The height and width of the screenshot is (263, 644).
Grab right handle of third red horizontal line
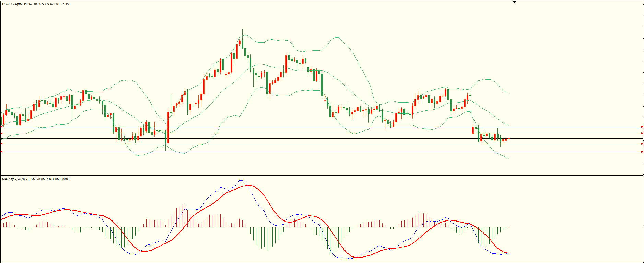[643, 144]
